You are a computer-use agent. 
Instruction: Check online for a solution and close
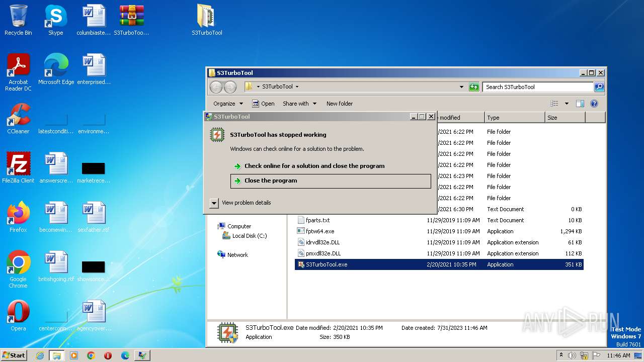331,166
